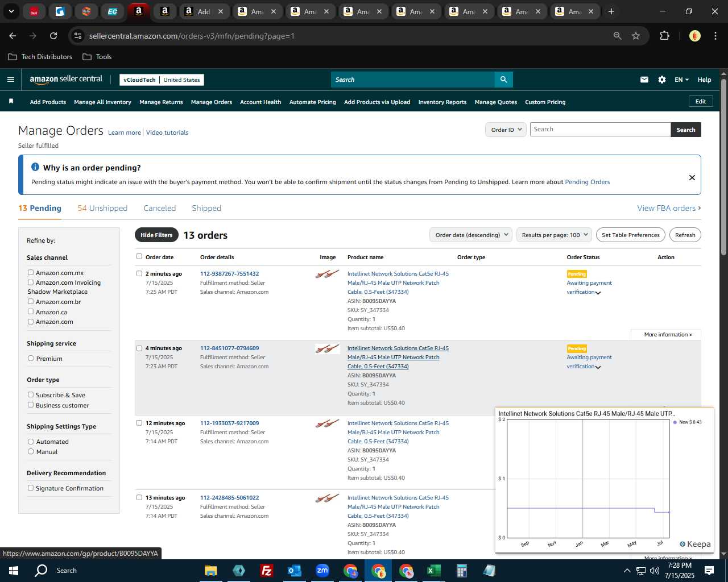Viewport: 728px width, 582px height.
Task: Open the tab search dropdown arrow
Action: [11, 11]
